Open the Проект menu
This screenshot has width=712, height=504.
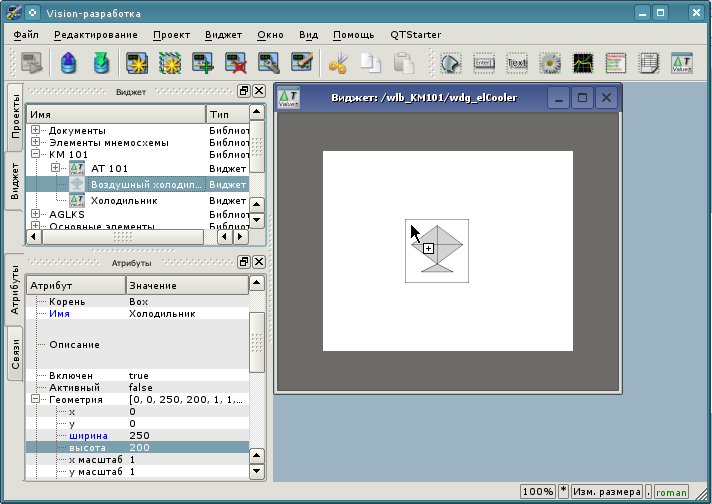171,34
